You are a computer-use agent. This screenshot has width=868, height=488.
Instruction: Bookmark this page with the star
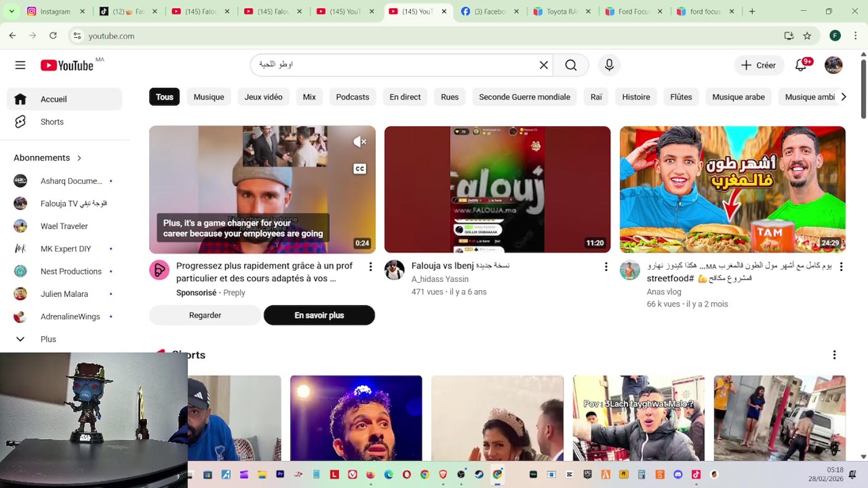click(x=807, y=36)
